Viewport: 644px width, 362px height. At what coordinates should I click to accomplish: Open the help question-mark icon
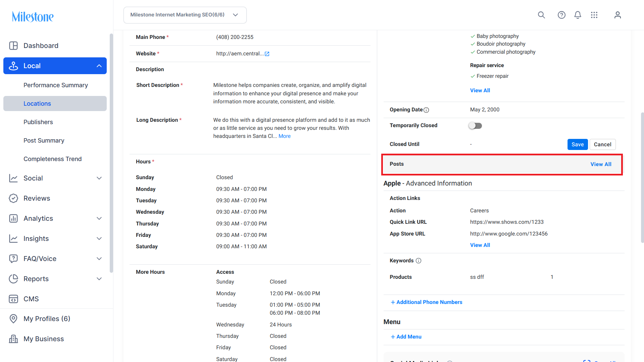[x=561, y=15]
